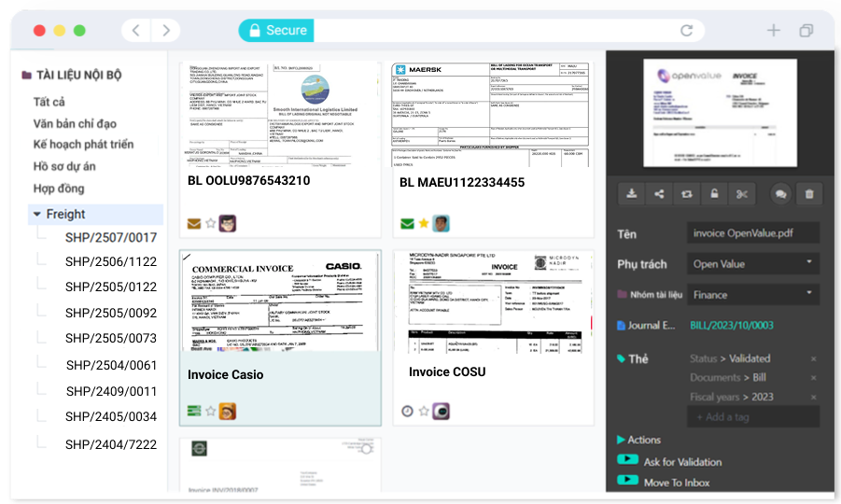
Task: Remove the Documents > Bill tag
Action: coord(814,378)
